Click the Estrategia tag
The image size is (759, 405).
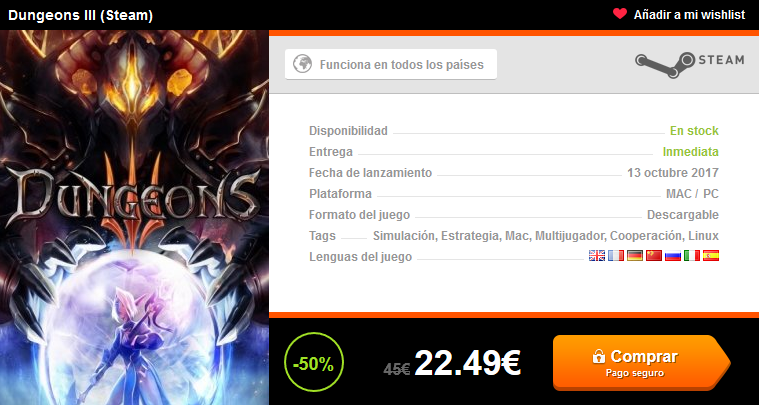point(470,236)
